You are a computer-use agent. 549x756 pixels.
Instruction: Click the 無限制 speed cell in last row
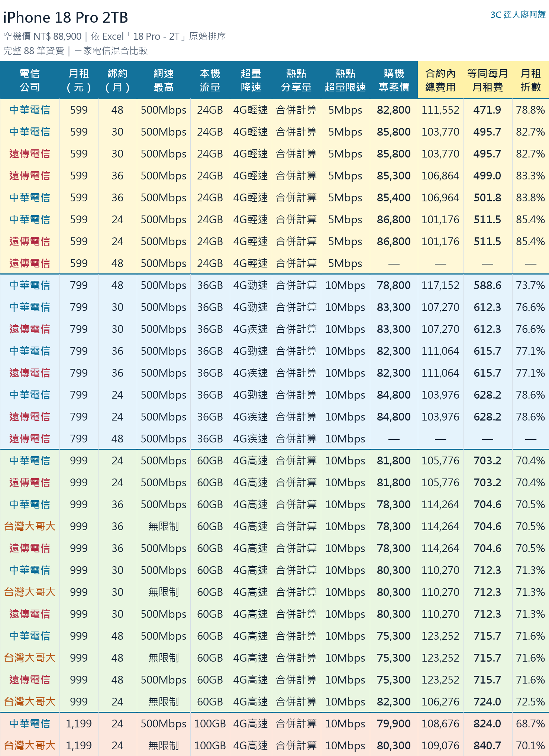coord(164,745)
